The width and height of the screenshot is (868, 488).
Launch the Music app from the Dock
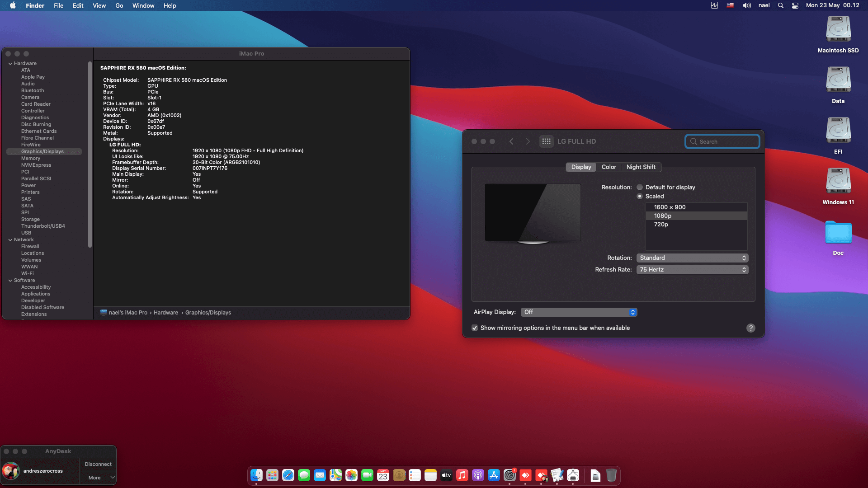(x=462, y=475)
